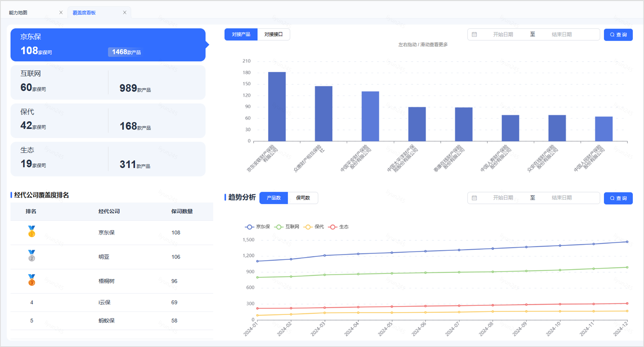This screenshot has width=644, height=347.
Task: Click 明亚 in ranking table
Action: [x=104, y=257]
